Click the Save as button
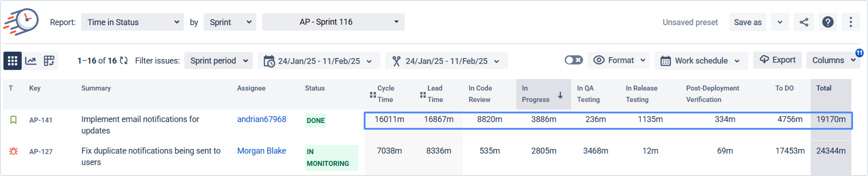Image resolution: width=868 pixels, height=176 pixels. [x=747, y=22]
